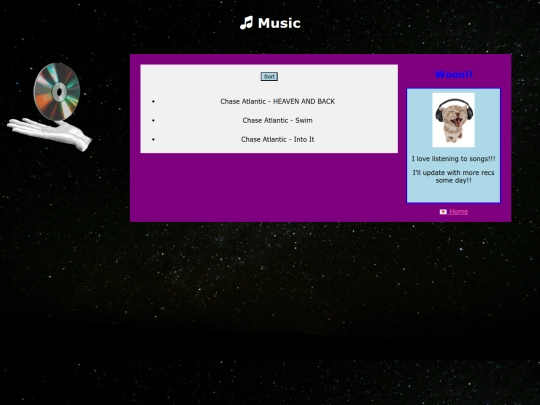Select 'Chase Atlantic - Swim' list item
This screenshot has height=405, width=540.
[x=278, y=121]
